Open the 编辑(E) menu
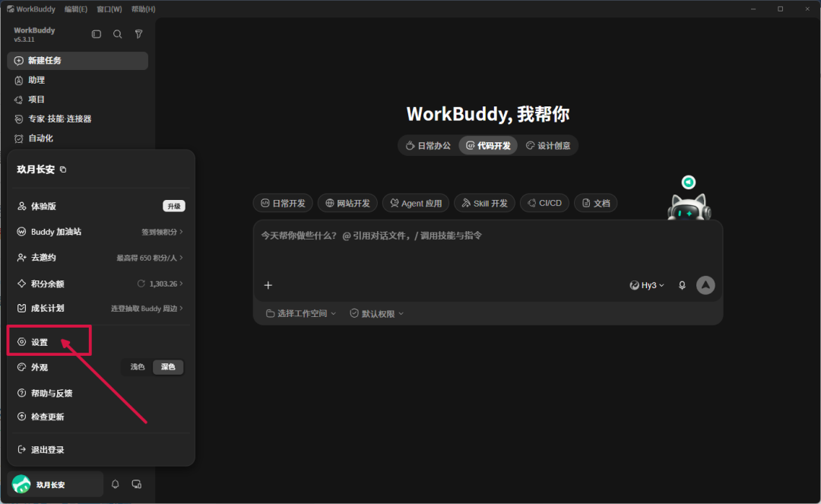This screenshot has width=821, height=504. coord(76,9)
